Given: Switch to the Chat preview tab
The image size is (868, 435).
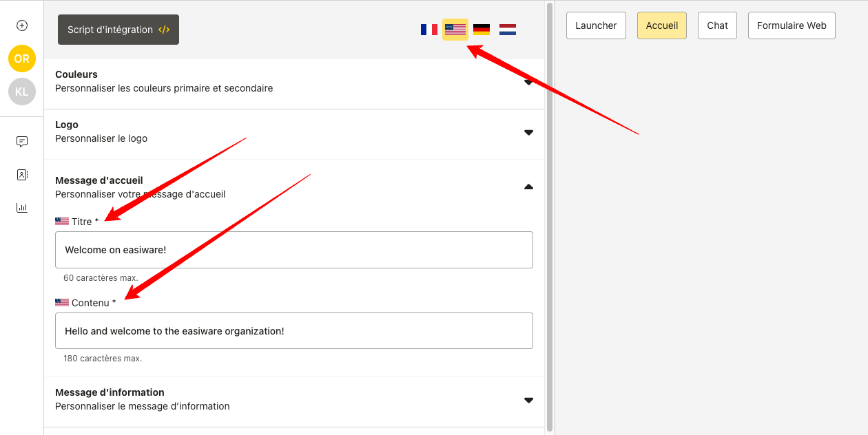Looking at the screenshot, I should coord(717,25).
